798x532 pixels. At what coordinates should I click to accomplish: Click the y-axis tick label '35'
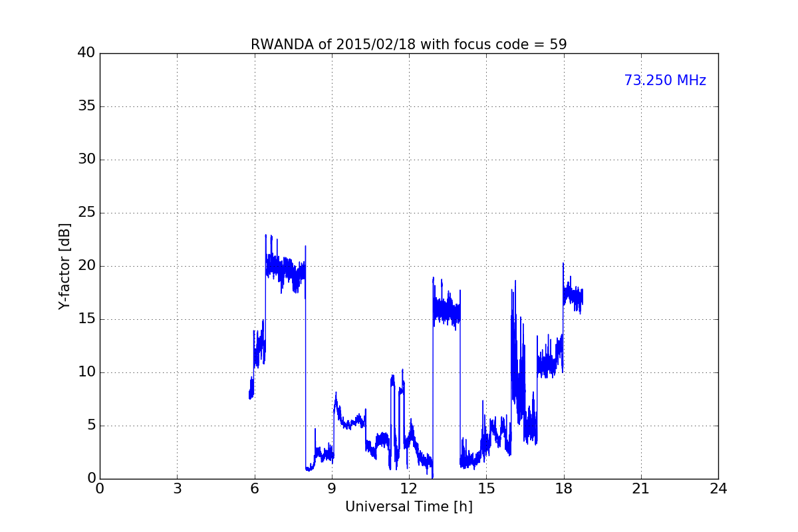coord(86,106)
